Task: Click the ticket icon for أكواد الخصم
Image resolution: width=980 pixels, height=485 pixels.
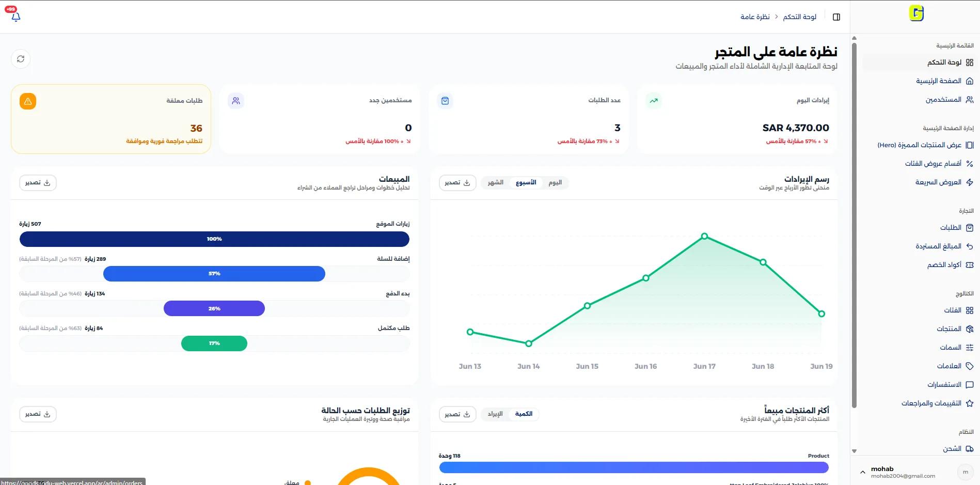Action: click(x=970, y=265)
